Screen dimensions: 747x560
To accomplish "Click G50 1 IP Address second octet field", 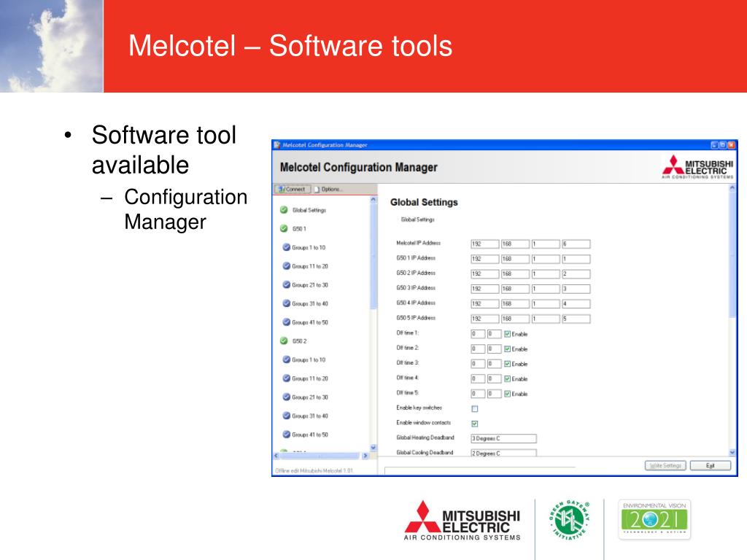I will point(515,259).
